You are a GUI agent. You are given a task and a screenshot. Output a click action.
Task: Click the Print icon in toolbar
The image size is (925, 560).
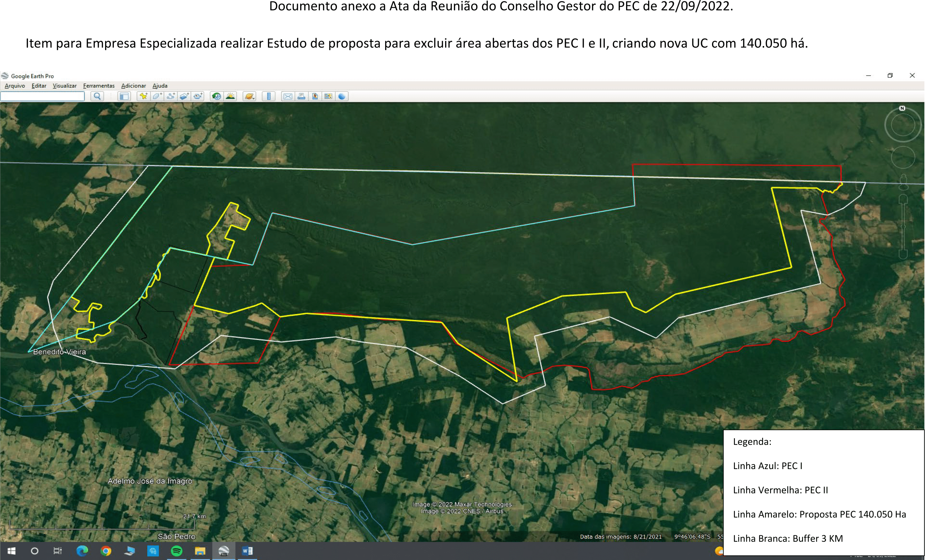click(x=301, y=97)
